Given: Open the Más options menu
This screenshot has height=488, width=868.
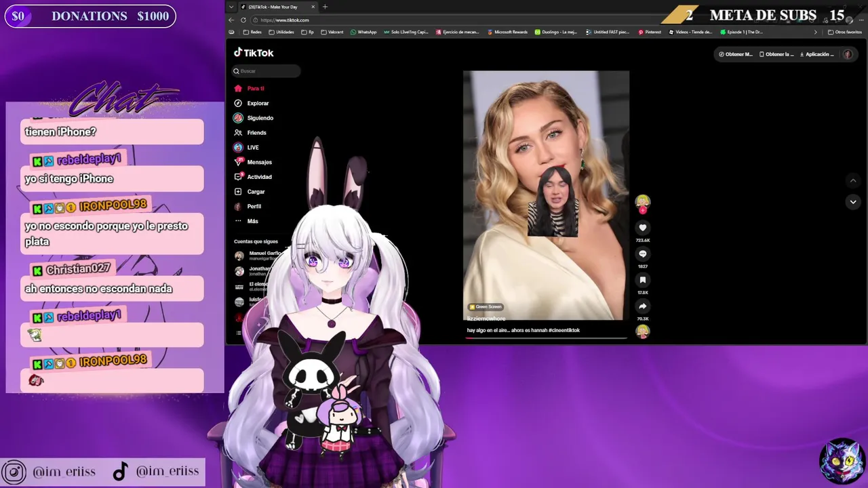Looking at the screenshot, I should (246, 221).
